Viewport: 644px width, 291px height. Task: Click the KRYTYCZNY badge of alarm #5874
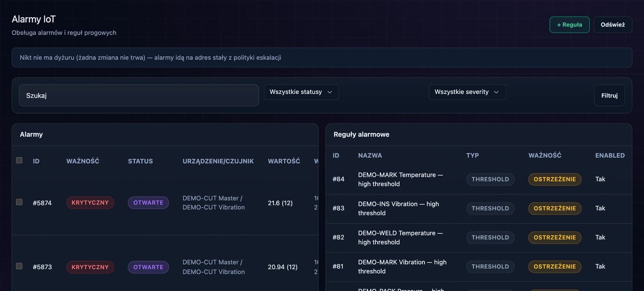(x=90, y=203)
